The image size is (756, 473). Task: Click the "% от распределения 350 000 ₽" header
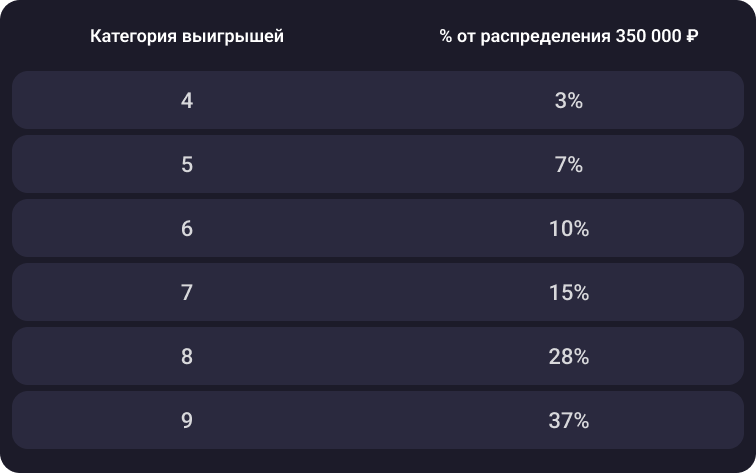coord(568,37)
